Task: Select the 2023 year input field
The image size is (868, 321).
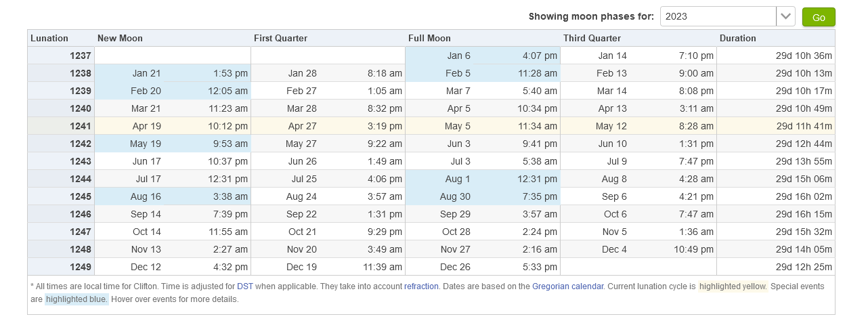Action: 718,16
